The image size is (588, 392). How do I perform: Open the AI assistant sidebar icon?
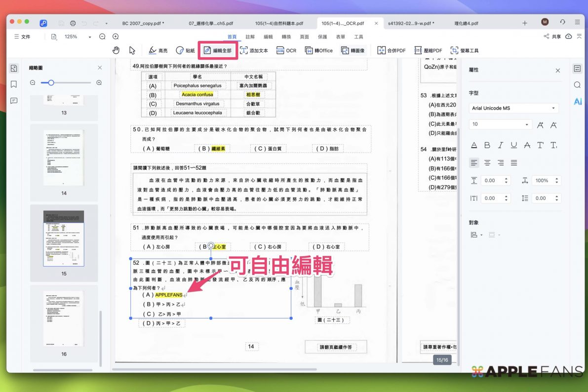577,101
